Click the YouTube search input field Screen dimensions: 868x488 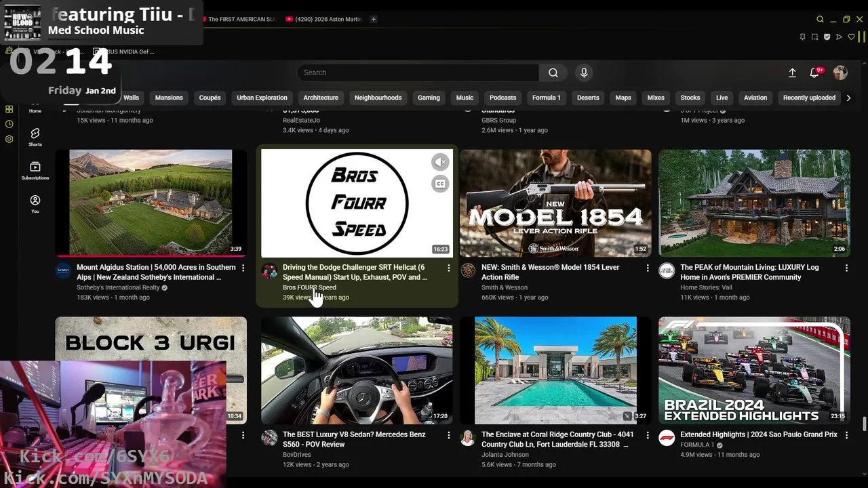click(418, 73)
